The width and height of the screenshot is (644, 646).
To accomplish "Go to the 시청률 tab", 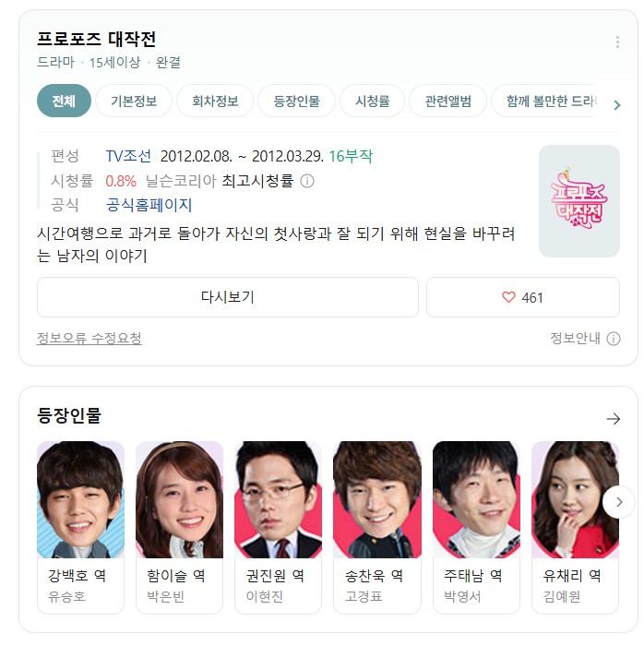I will tap(372, 101).
